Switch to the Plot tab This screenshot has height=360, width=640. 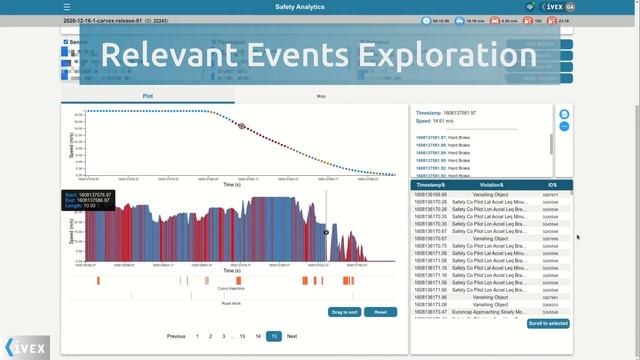(148, 96)
